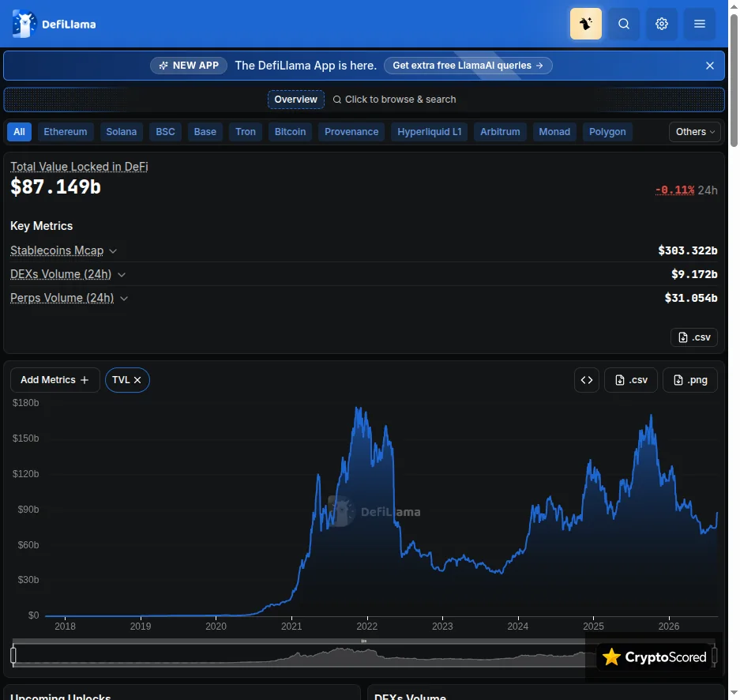Viewport: 740px width, 700px height.
Task: Open embed code icon button
Action: [587, 380]
